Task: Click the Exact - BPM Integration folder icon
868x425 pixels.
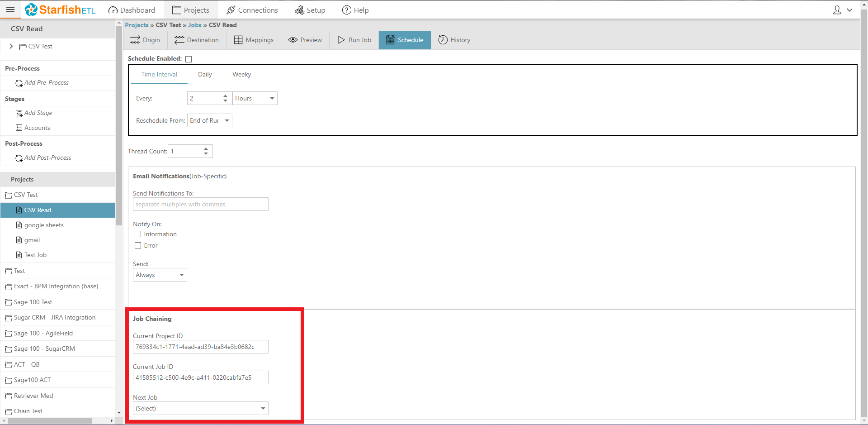Action: (x=8, y=287)
